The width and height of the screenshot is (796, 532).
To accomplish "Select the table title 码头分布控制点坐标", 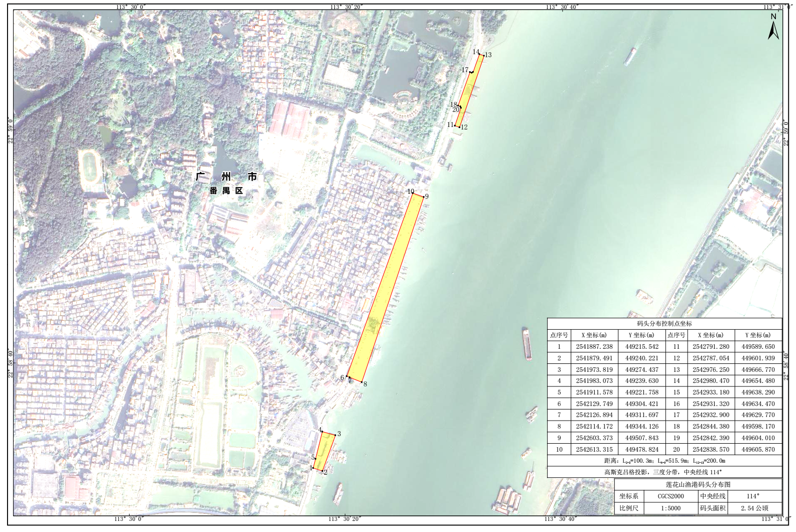I will (664, 324).
